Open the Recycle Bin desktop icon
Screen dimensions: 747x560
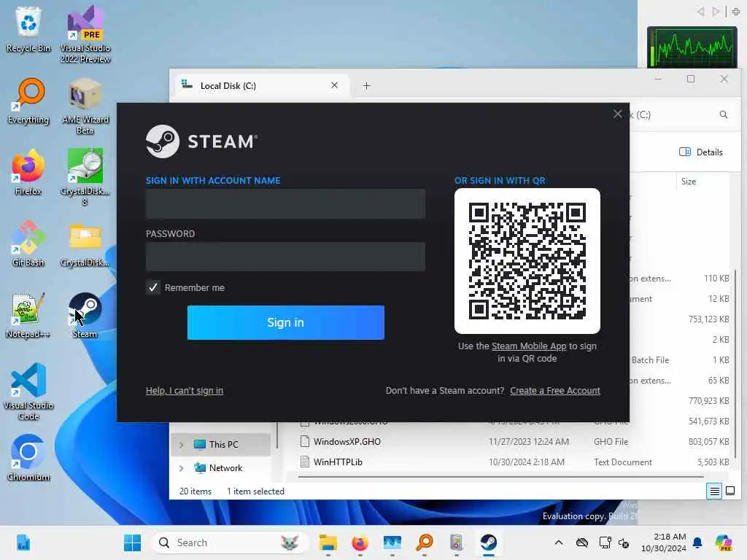28,29
